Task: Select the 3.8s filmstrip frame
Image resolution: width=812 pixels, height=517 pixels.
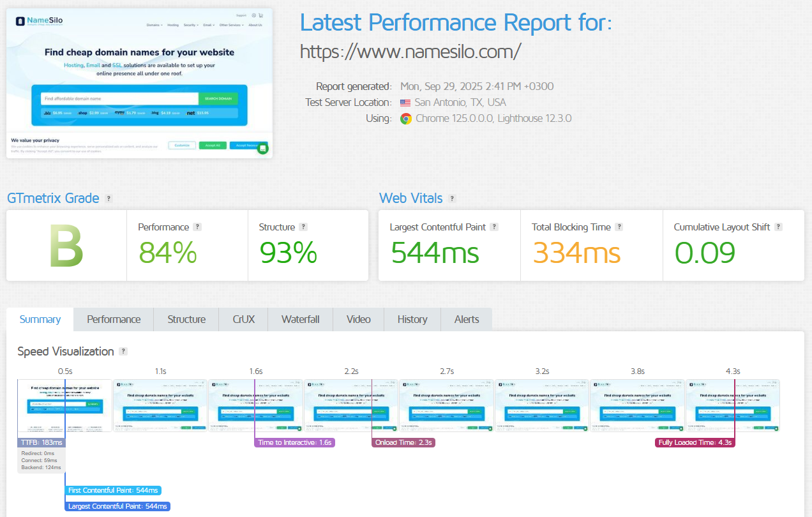Action: (637, 405)
